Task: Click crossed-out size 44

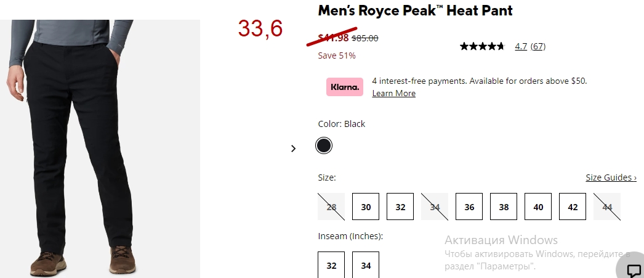Action: (607, 206)
